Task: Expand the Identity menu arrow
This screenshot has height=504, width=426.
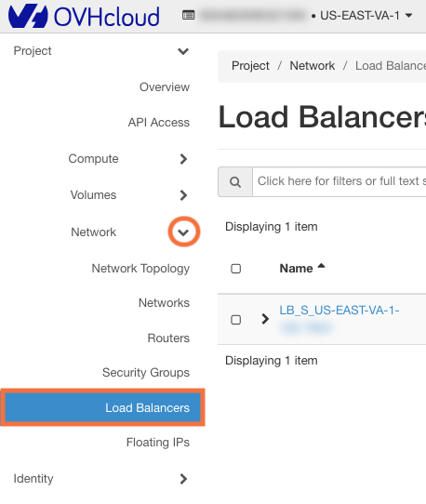Action: click(x=183, y=479)
